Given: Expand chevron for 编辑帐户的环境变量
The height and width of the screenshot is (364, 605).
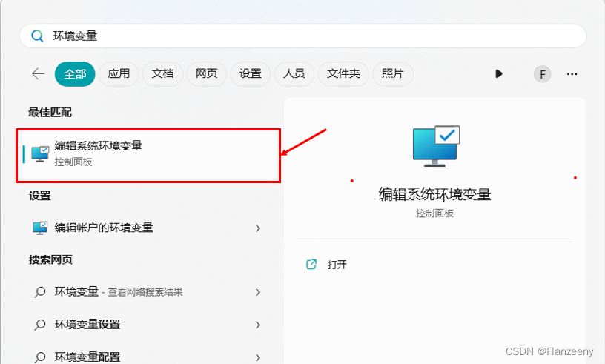Looking at the screenshot, I should [258, 228].
